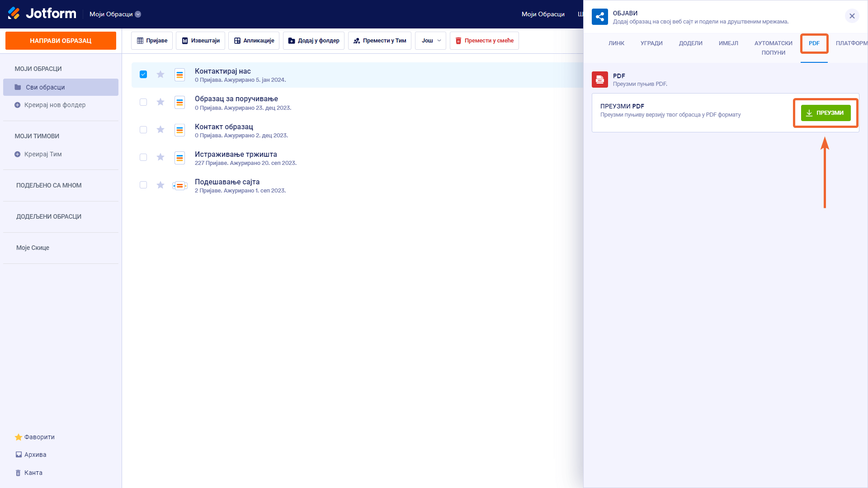Switch to the УГРАДИ tab
Image resolution: width=868 pixels, height=488 pixels.
pos(651,43)
